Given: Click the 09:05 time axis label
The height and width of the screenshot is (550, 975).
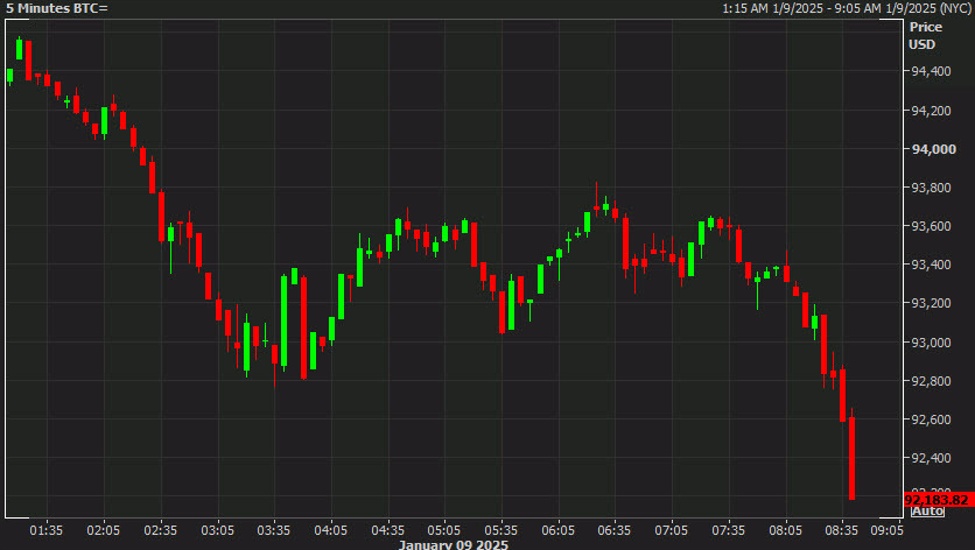Looking at the screenshot, I should 887,530.
